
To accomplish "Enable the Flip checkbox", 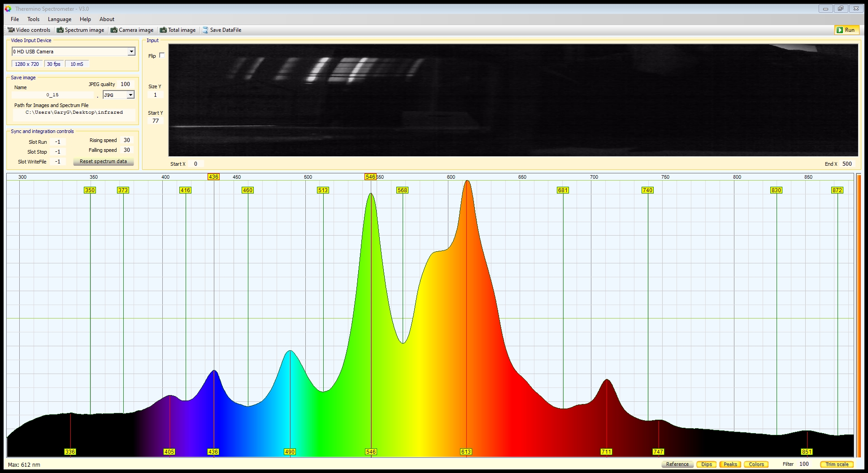I will 162,56.
